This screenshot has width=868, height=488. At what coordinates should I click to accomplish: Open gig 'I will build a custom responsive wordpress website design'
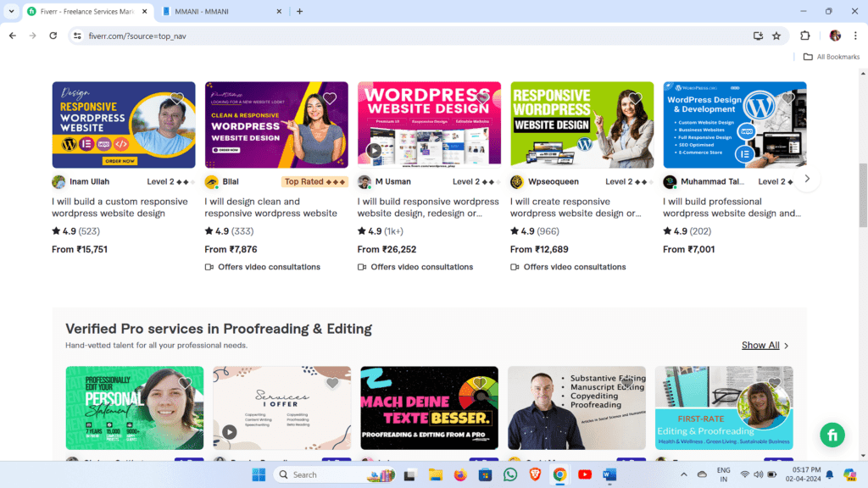[x=120, y=208]
